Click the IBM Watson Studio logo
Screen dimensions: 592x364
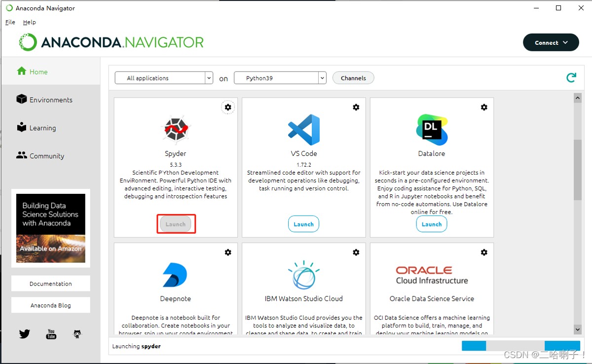pyautogui.click(x=304, y=275)
